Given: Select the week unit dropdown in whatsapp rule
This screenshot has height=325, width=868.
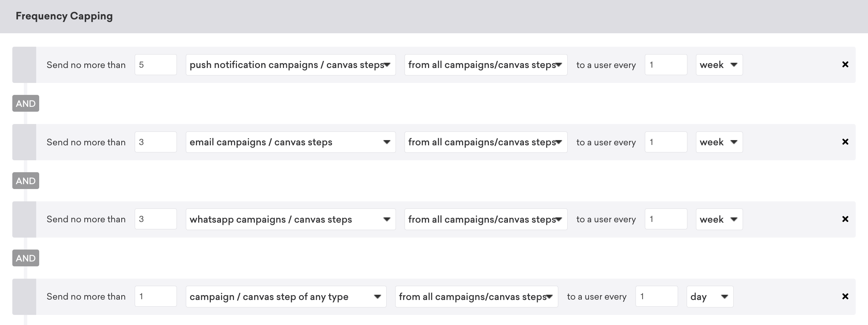Looking at the screenshot, I should [719, 219].
